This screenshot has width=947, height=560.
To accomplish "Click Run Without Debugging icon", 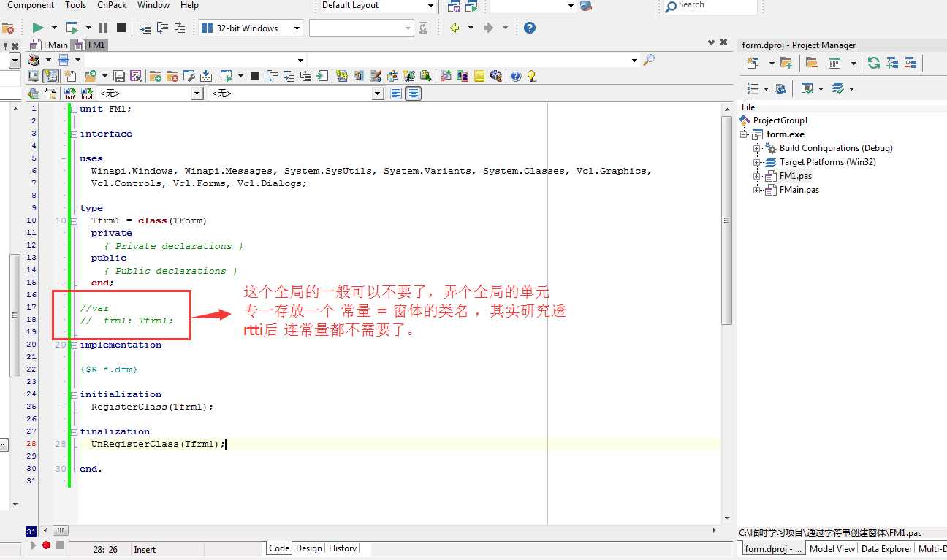I will [x=72, y=28].
